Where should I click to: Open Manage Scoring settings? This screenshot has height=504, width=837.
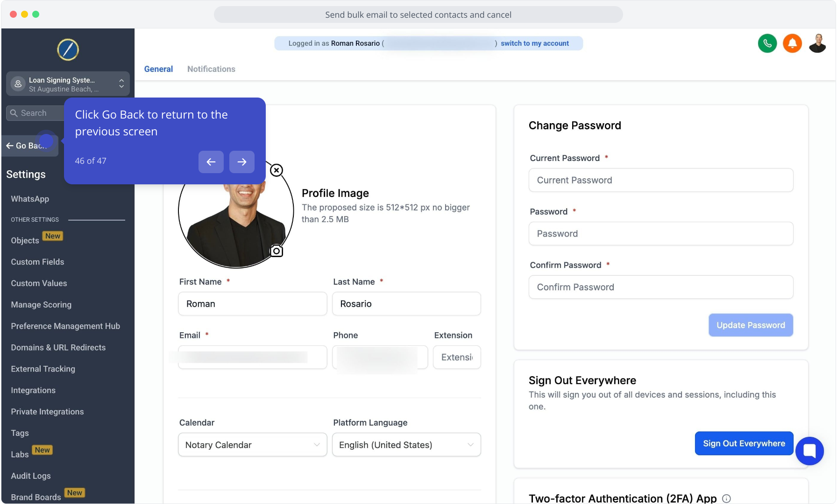click(41, 305)
